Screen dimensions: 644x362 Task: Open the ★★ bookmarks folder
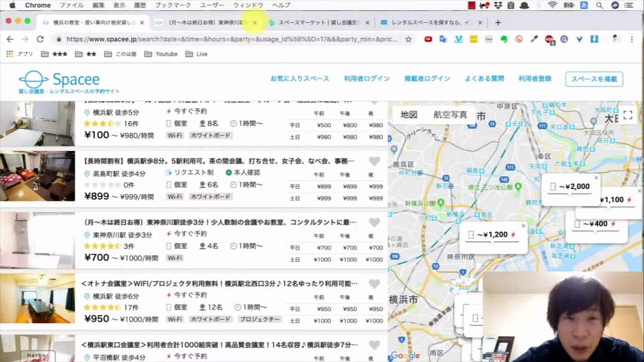(x=86, y=54)
